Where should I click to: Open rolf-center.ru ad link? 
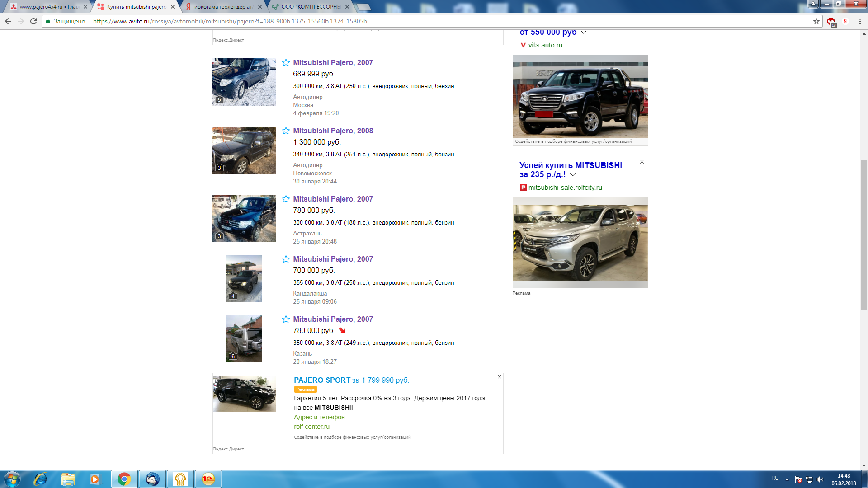[311, 427]
